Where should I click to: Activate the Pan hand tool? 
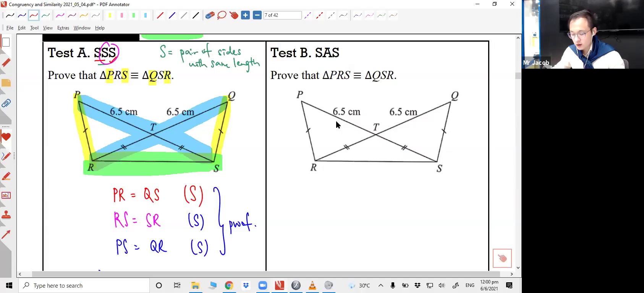tap(233, 16)
